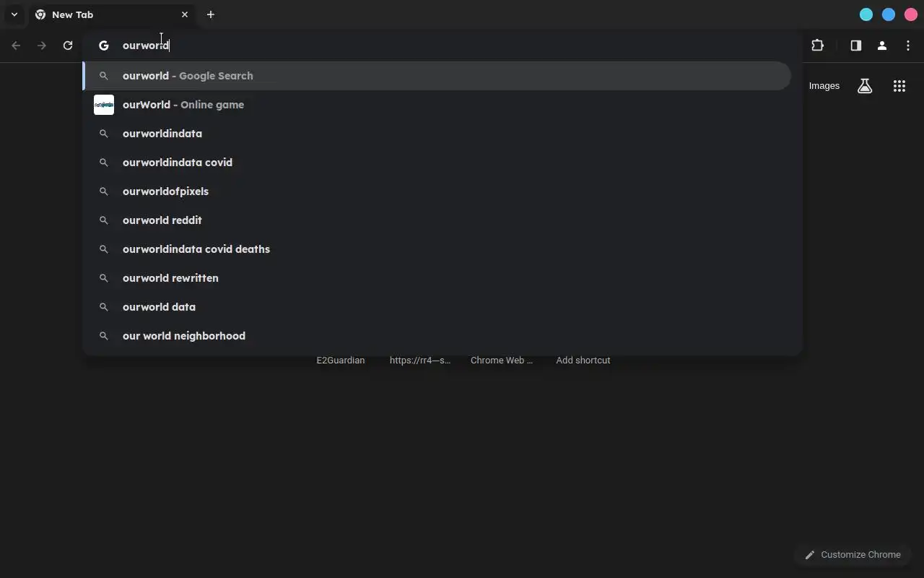Select 'ourWorld - Online game' suggestion

[x=437, y=105]
